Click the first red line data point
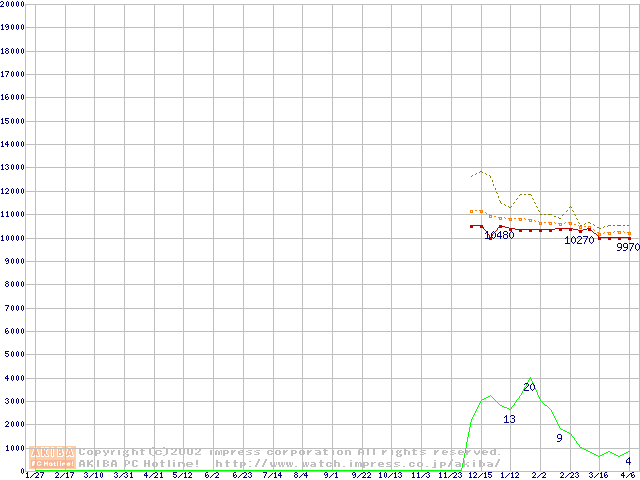The image size is (640, 480). [x=472, y=226]
